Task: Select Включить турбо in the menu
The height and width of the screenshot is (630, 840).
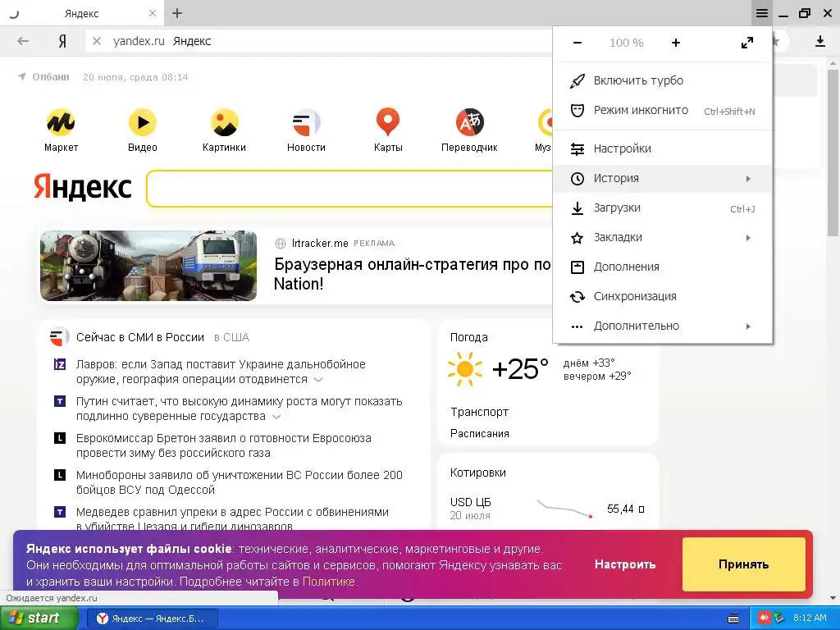Action: 663,81
